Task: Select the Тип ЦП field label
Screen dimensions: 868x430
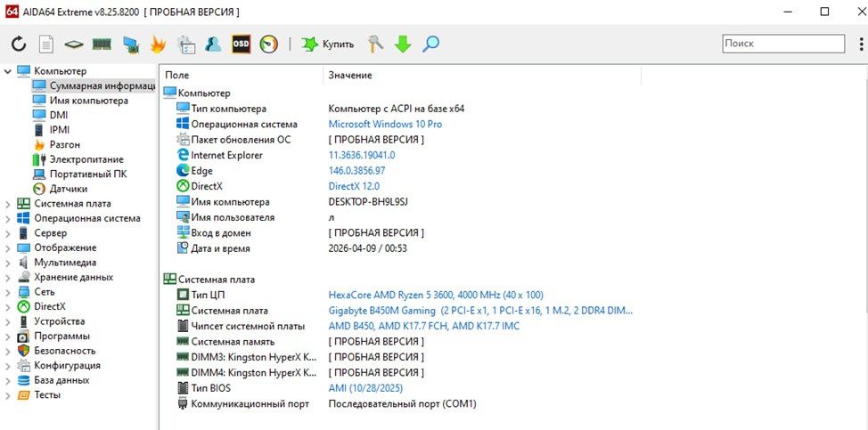Action: coord(209,295)
